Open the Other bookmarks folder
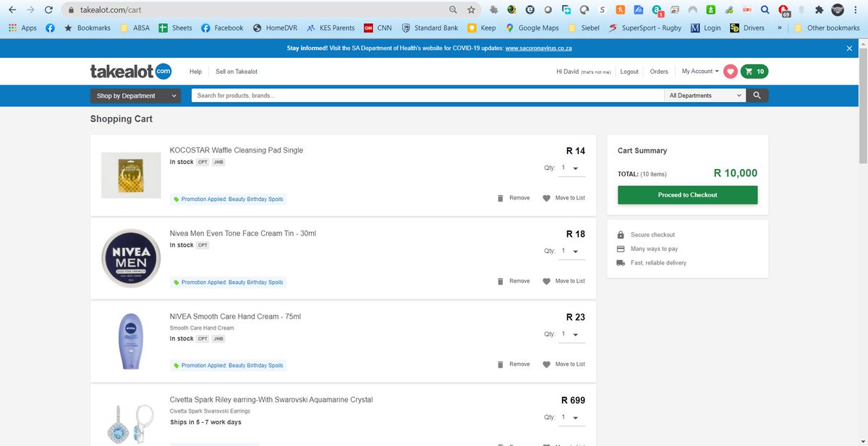868x446 pixels. (x=826, y=28)
